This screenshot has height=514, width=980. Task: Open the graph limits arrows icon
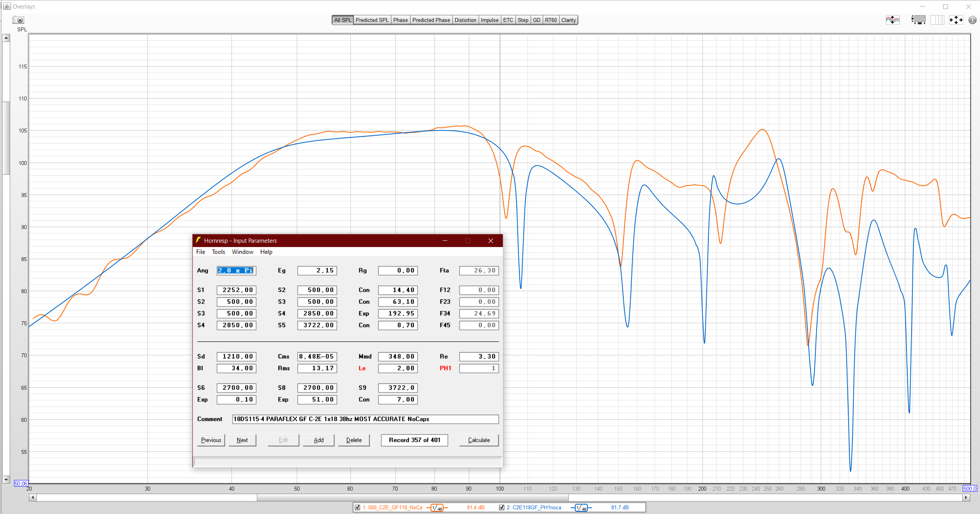tap(956, 20)
